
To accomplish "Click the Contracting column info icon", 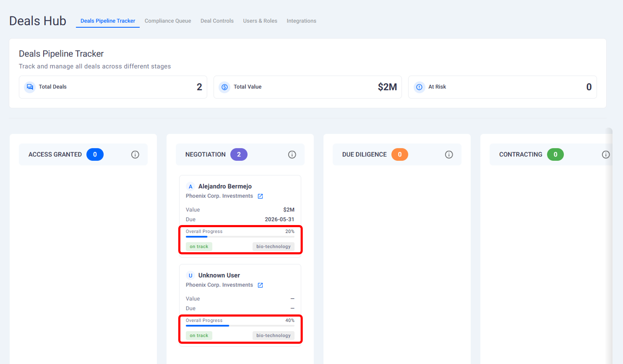I will (605, 155).
